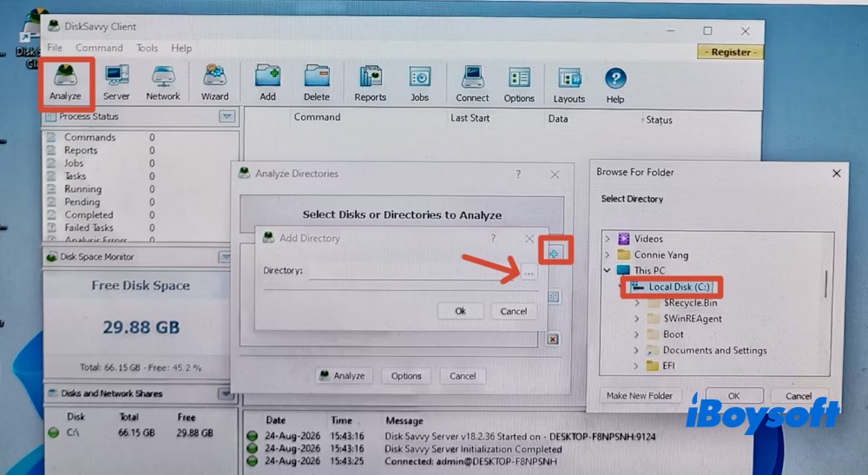Screen dimensions: 868x475
Task: Expand the Videos folder node
Action: 608,239
